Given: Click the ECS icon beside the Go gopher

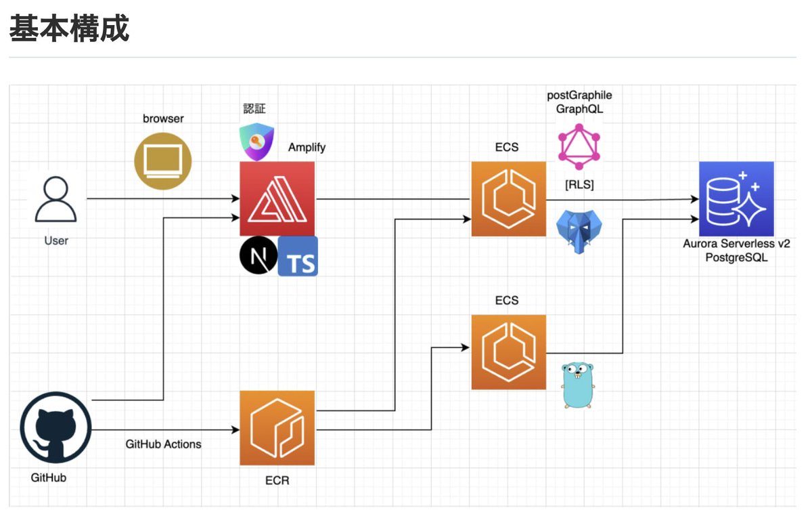Looking at the screenshot, I should coord(508,351).
